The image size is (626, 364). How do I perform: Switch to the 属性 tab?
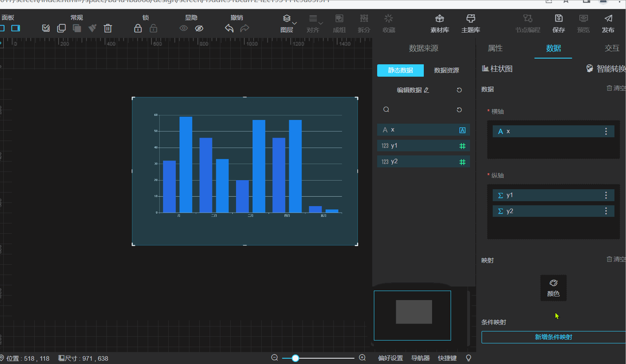point(495,48)
